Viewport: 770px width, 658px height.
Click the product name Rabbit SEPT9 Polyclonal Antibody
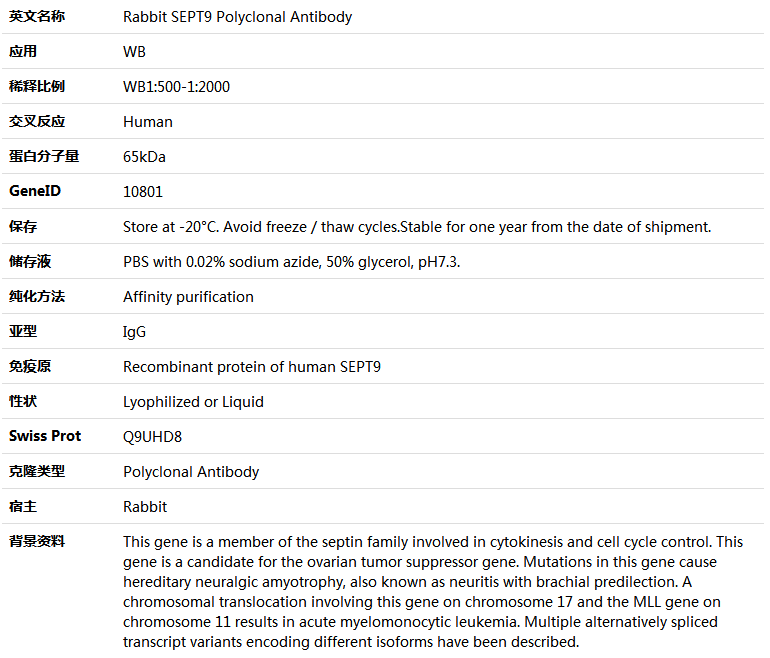click(x=237, y=17)
